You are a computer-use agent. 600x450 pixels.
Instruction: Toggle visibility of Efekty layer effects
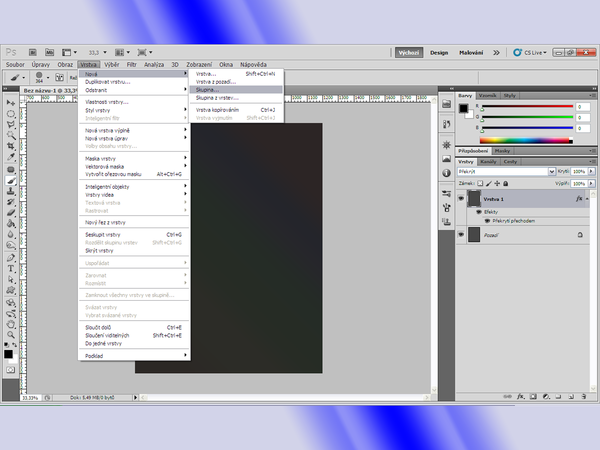click(476, 212)
